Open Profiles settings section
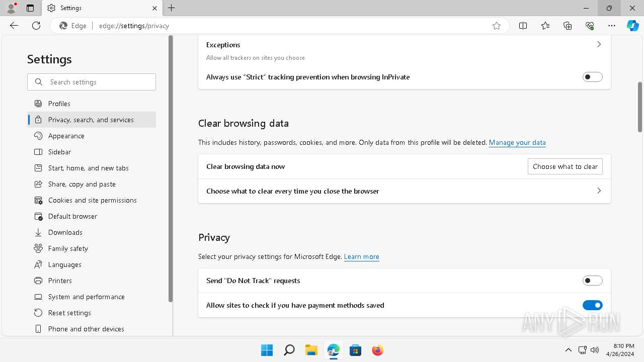The height and width of the screenshot is (362, 644). click(x=92, y=104)
